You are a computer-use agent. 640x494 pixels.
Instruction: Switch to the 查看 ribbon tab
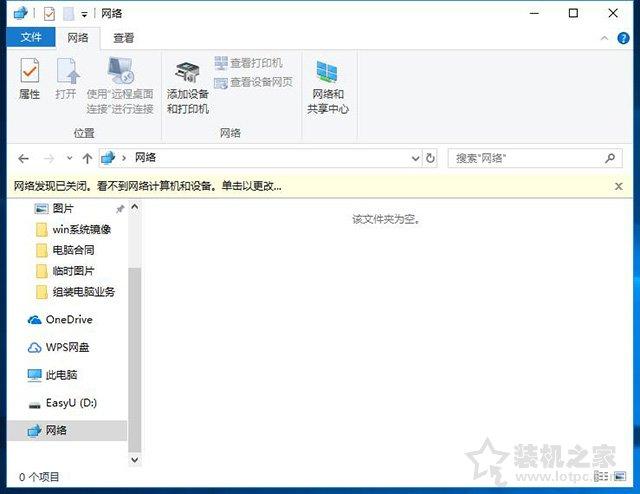[124, 38]
